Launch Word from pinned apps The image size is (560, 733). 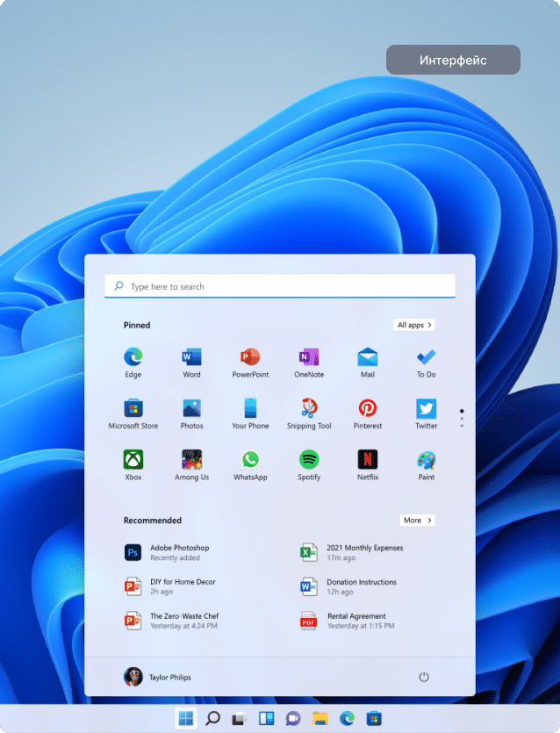tap(191, 363)
